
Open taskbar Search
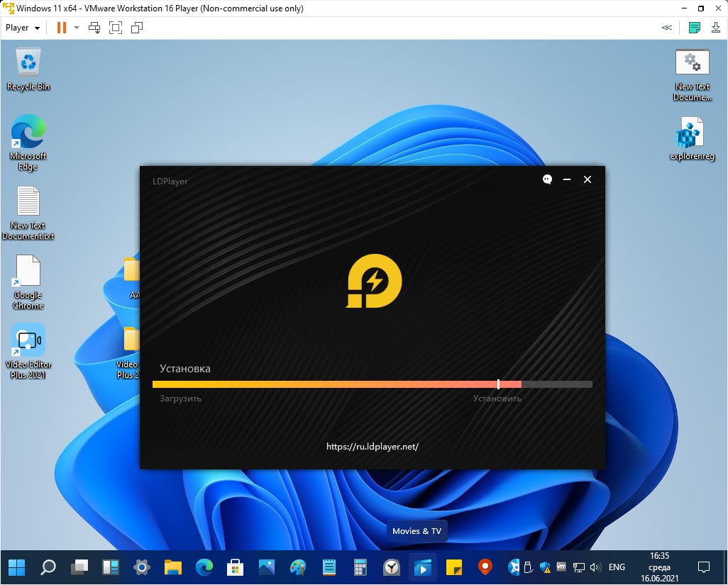(48, 567)
